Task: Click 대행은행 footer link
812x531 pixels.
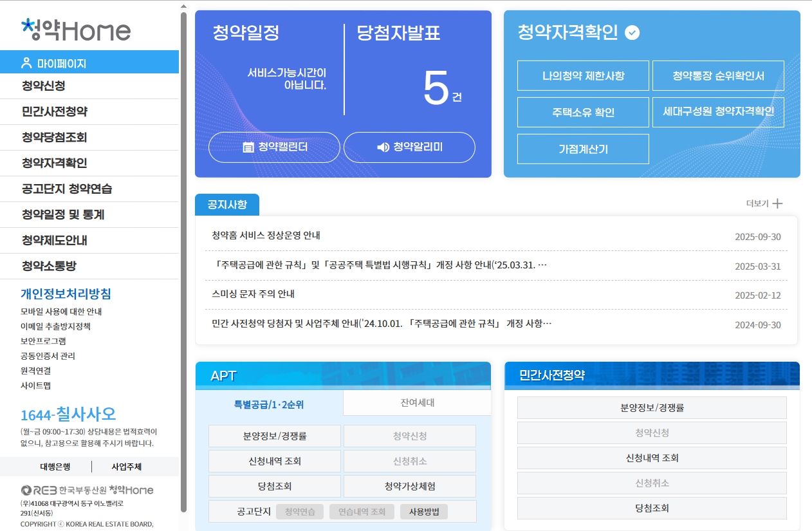Action: [x=55, y=467]
